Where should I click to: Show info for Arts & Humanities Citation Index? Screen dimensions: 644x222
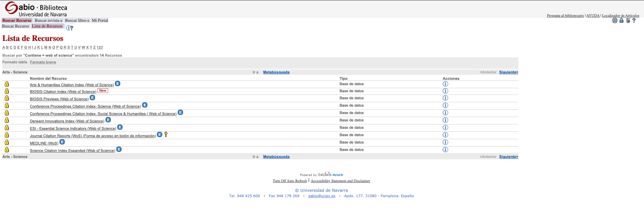[445, 84]
